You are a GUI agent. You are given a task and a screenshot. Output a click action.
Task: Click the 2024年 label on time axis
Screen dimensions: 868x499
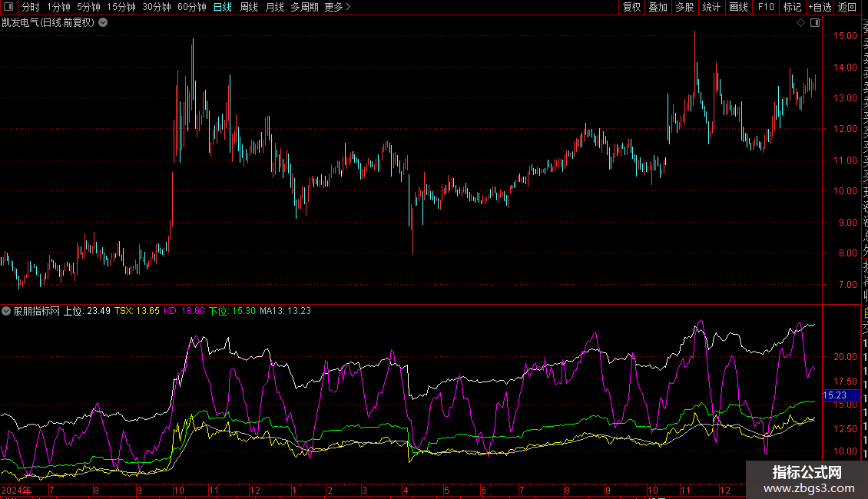(x=15, y=490)
